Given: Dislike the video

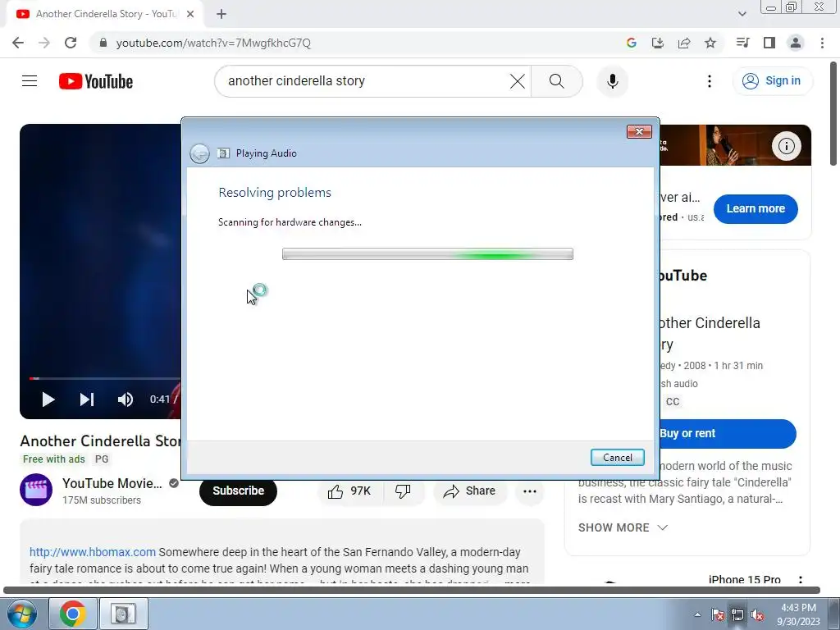Looking at the screenshot, I should pyautogui.click(x=403, y=491).
